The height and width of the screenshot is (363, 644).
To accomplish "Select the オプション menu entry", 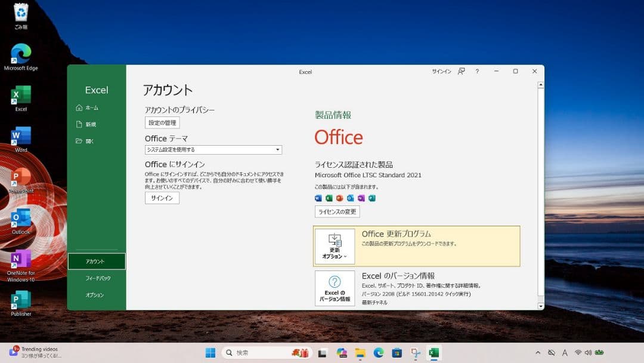I will [96, 294].
